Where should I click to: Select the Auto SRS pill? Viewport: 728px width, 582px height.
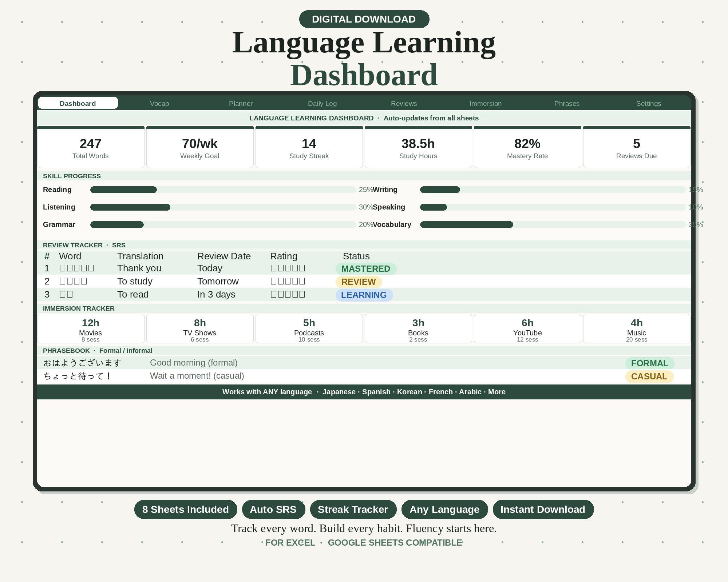pyautogui.click(x=273, y=509)
